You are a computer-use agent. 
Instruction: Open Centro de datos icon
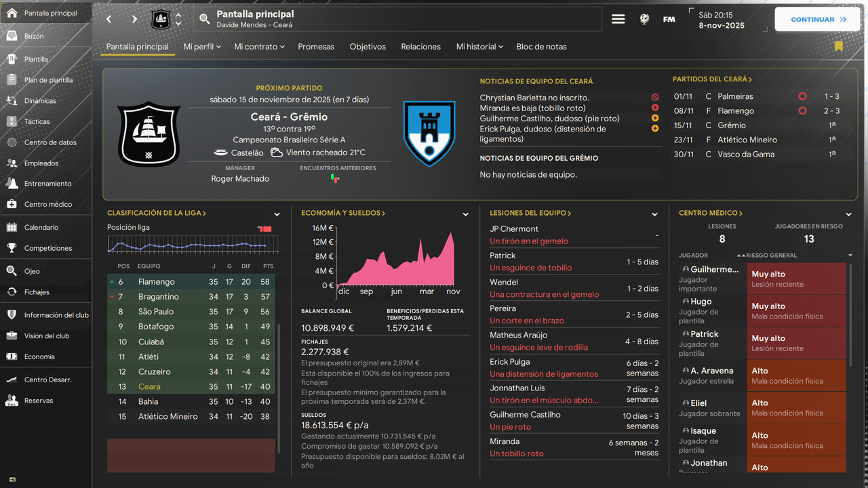coord(12,142)
